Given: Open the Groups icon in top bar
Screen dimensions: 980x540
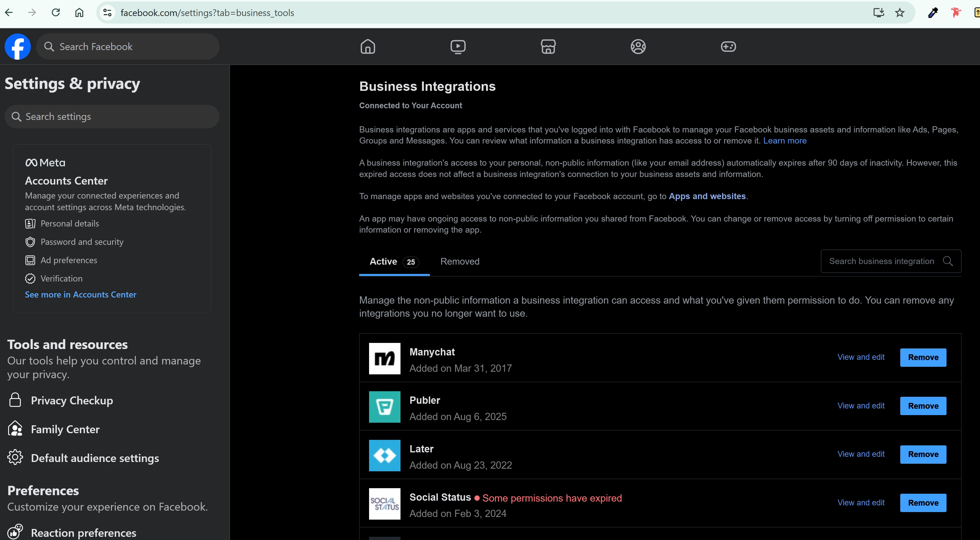Looking at the screenshot, I should 638,46.
